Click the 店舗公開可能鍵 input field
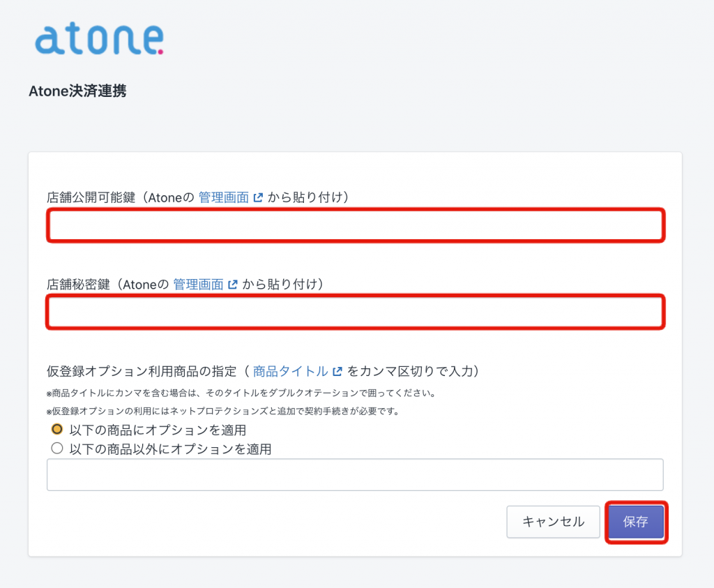Viewport: 714px width, 588px height. [x=356, y=225]
